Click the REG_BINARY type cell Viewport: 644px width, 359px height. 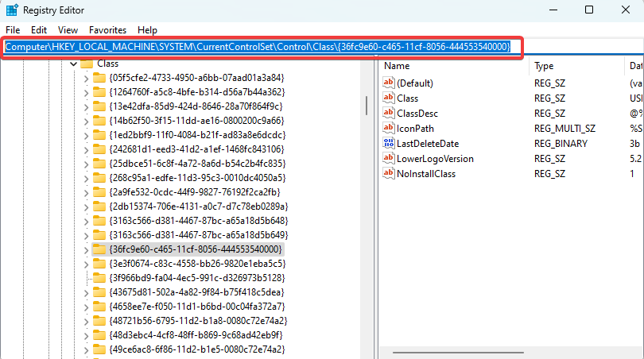click(x=561, y=144)
